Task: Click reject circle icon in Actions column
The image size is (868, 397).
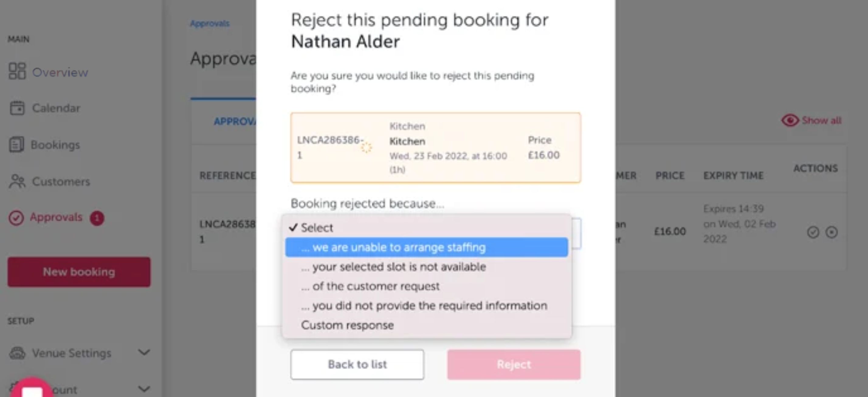Action: pyautogui.click(x=831, y=232)
